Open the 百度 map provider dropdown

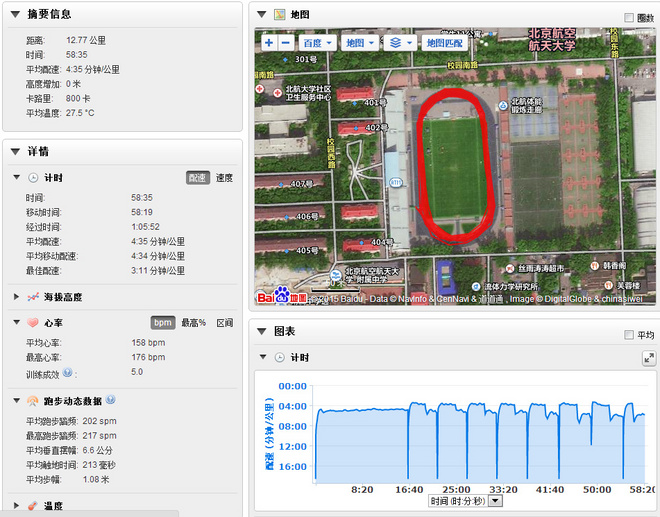(x=317, y=43)
